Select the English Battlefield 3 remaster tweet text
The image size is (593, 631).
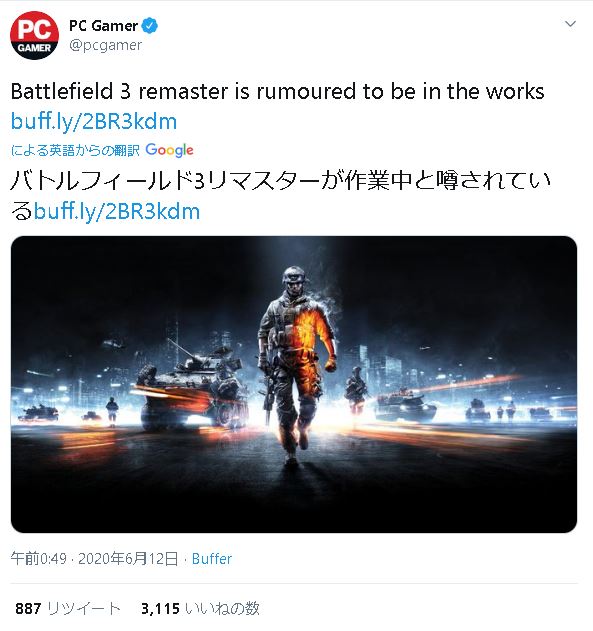278,91
